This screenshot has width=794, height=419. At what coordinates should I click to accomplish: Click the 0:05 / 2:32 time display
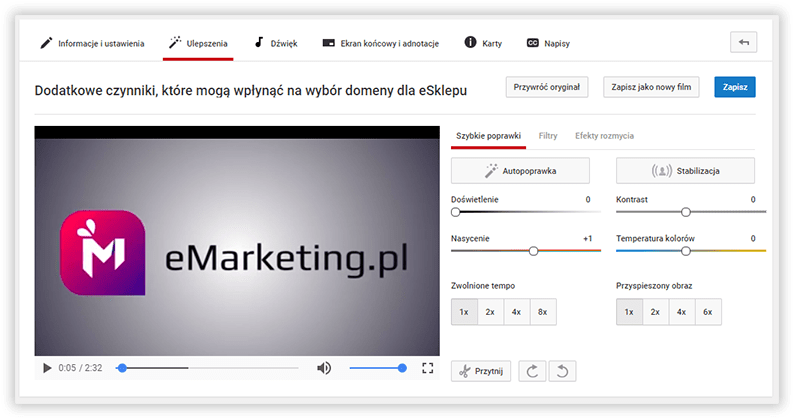pyautogui.click(x=80, y=368)
